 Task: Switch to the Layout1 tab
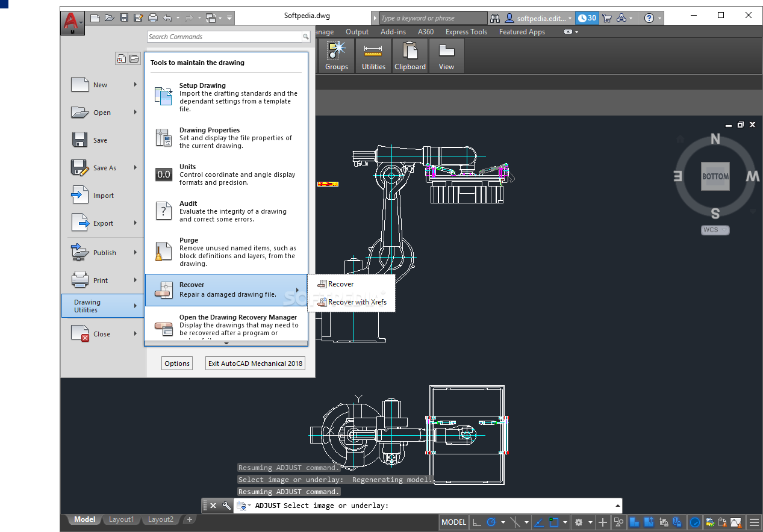point(121,519)
